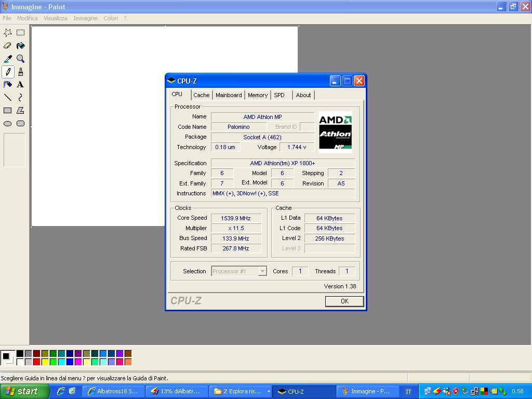Click OK in the CPU-Z dialog
532x399 pixels.
344,301
